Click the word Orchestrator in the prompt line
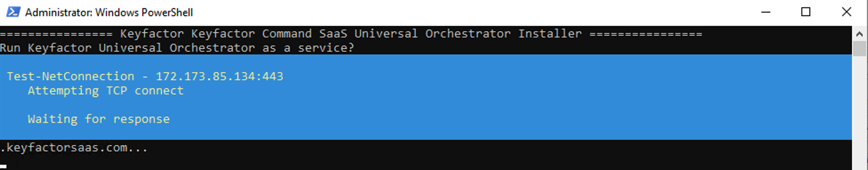Viewport: 868px width, 170px height. click(x=212, y=48)
